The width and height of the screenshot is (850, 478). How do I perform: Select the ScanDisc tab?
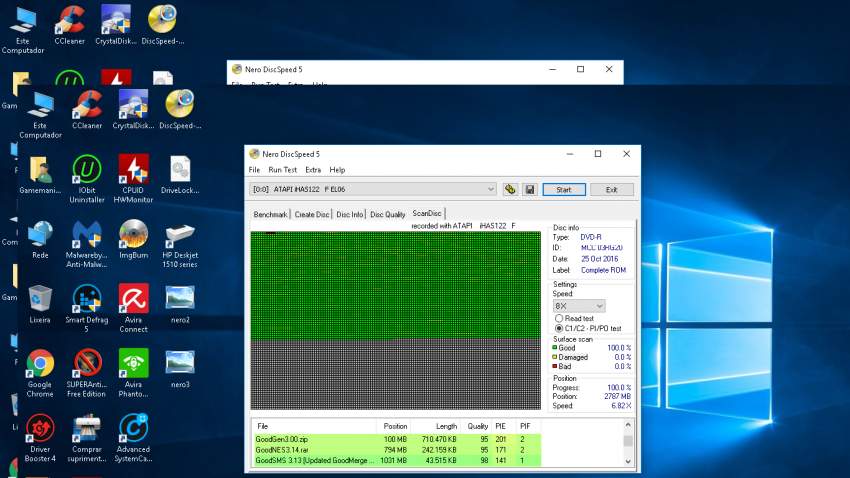pyautogui.click(x=427, y=214)
